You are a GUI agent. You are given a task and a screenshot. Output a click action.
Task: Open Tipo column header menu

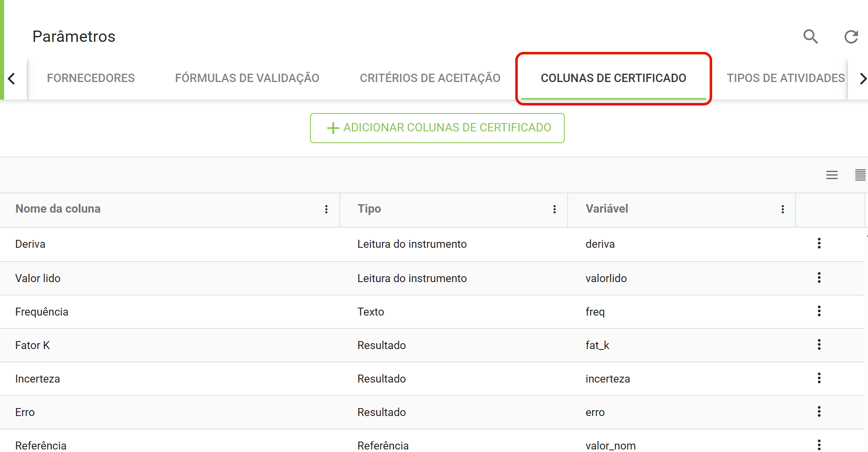click(555, 209)
